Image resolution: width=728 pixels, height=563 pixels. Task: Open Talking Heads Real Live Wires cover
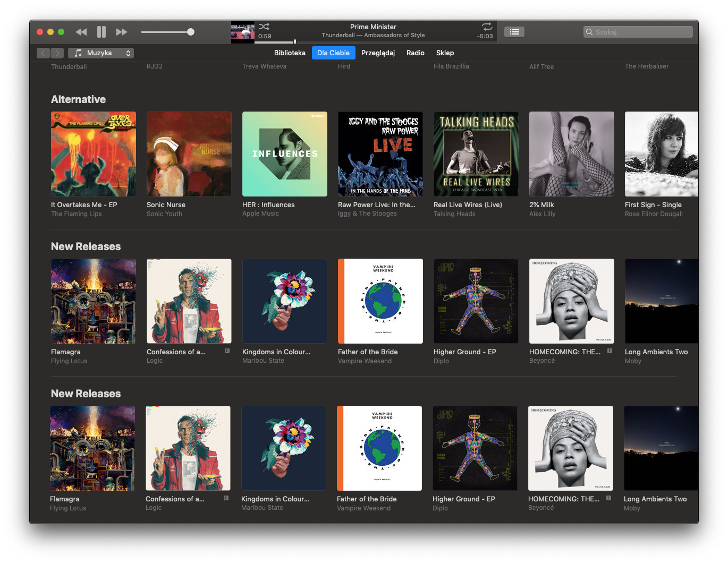[x=476, y=154]
